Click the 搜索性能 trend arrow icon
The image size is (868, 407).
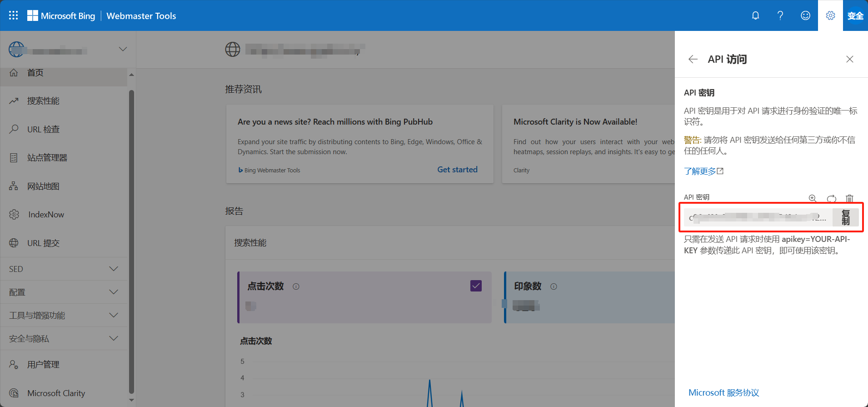14,101
